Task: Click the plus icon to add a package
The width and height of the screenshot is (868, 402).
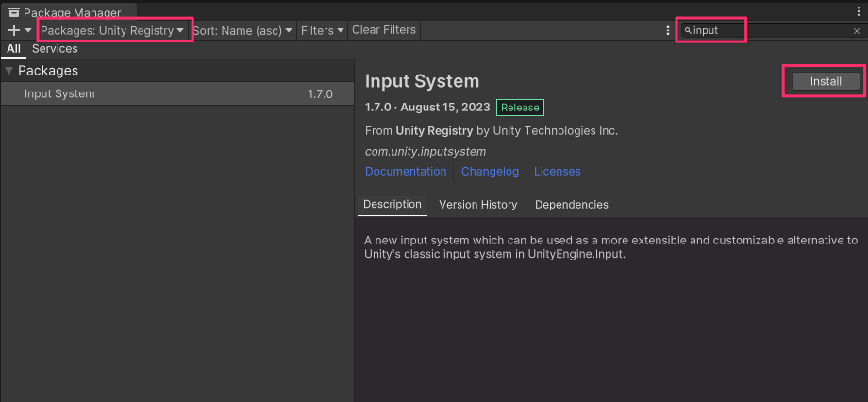Action: point(14,30)
